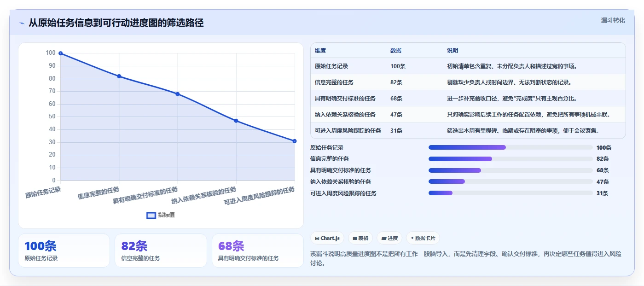Click the 可进入周度风险跟踪的任务 table cell
This screenshot has height=286, width=644.
click(348, 131)
